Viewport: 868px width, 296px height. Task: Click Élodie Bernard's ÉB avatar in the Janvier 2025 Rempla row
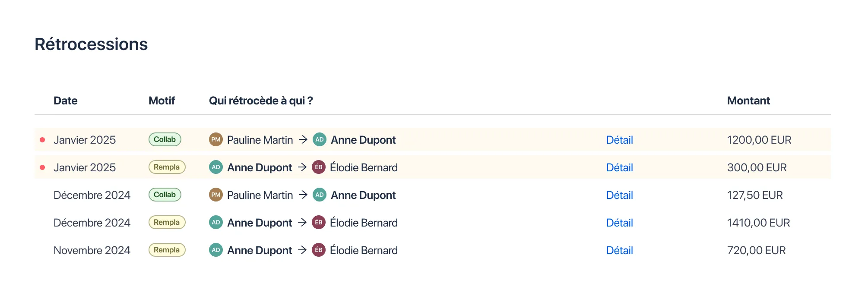[x=318, y=167]
